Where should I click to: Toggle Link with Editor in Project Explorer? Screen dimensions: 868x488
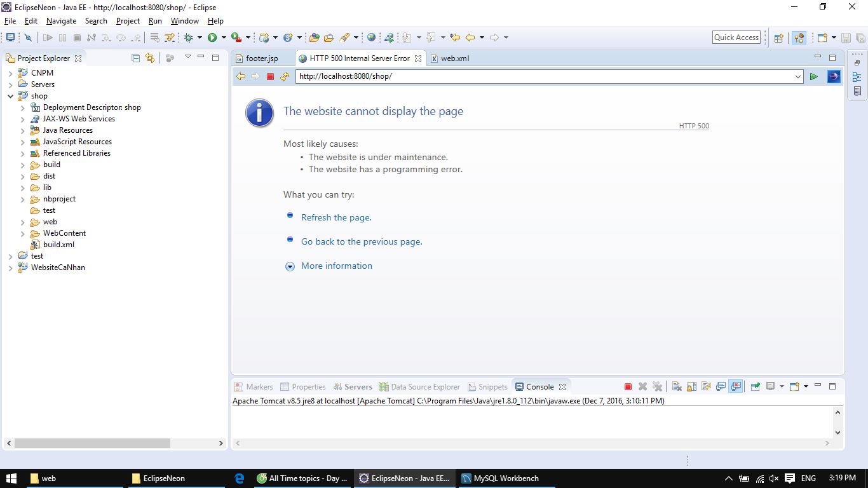tap(150, 58)
